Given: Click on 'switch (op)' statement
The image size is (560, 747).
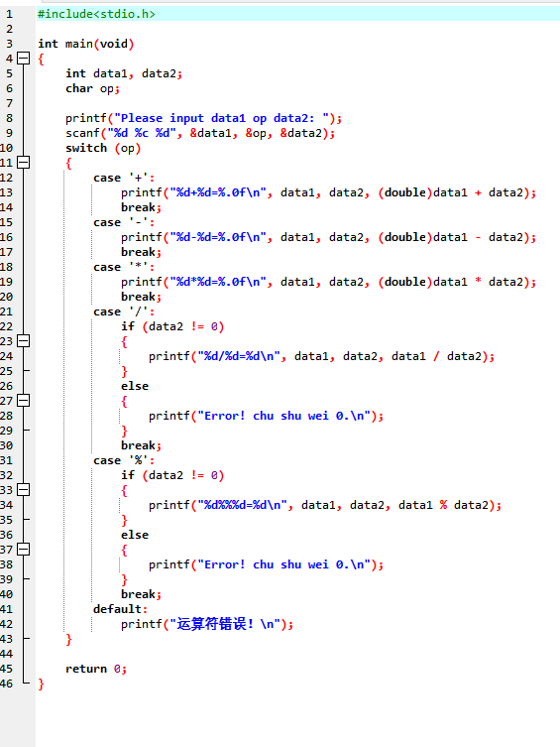Looking at the screenshot, I should click(103, 148).
